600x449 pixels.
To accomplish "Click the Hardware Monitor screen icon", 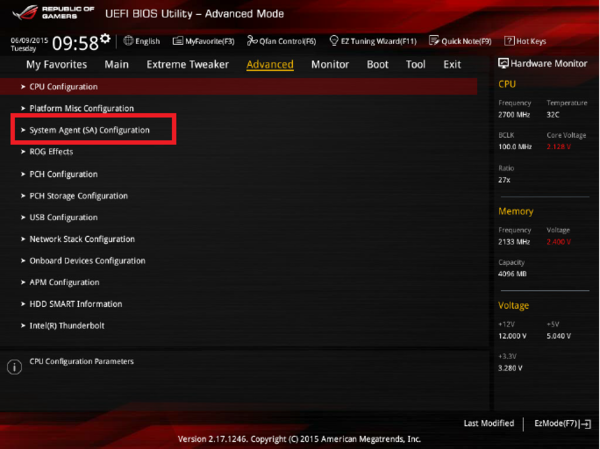I will (503, 64).
